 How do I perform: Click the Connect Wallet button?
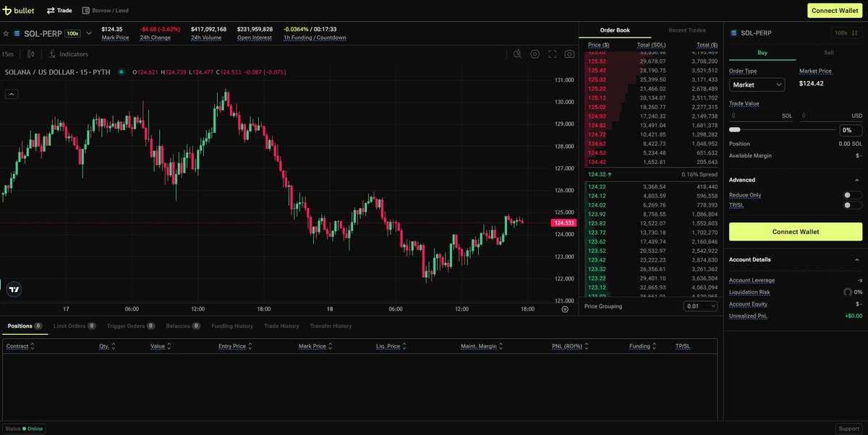point(795,231)
